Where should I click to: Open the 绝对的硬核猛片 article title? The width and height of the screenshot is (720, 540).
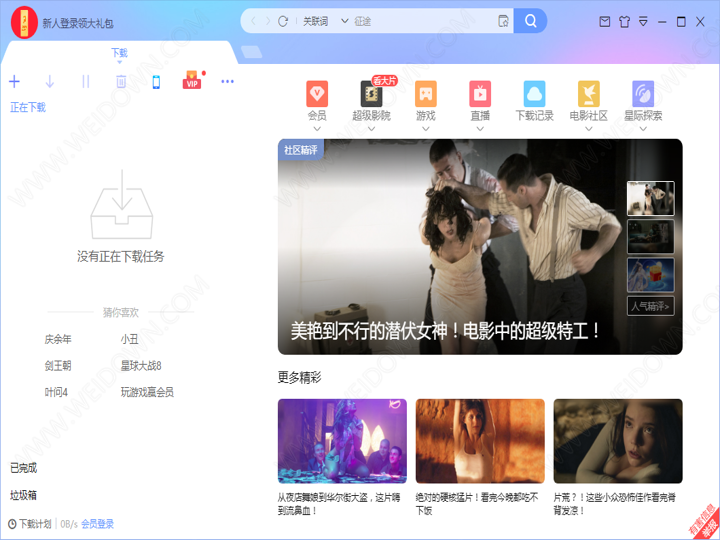coord(477,504)
